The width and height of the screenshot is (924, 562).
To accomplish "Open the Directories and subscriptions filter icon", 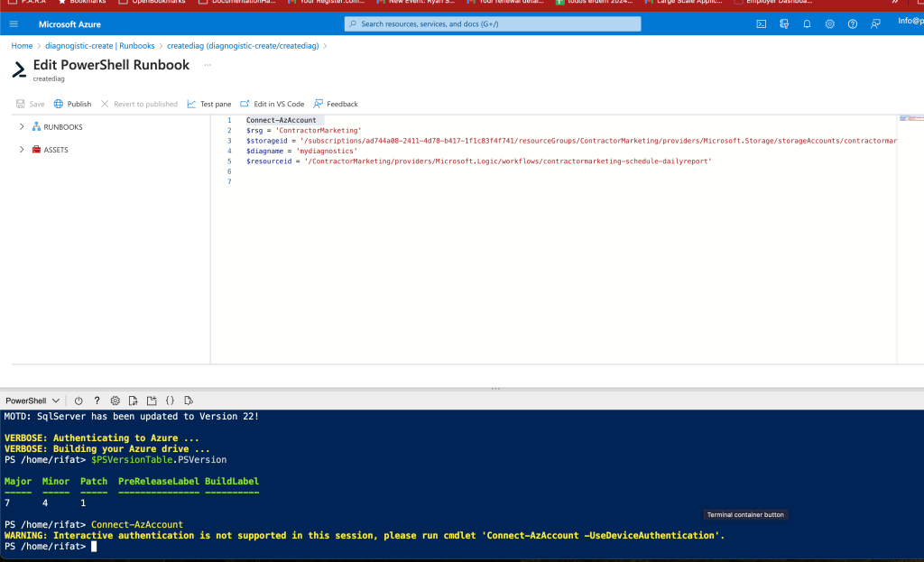I will [784, 24].
